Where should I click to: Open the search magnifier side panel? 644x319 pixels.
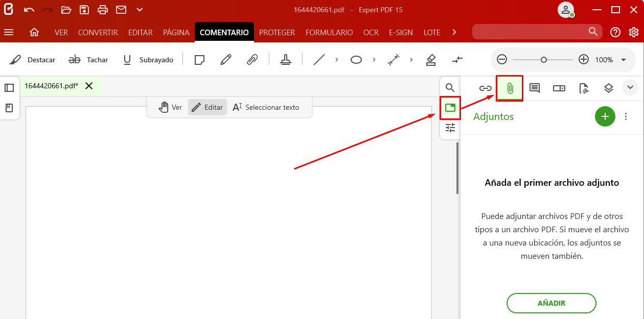point(450,87)
